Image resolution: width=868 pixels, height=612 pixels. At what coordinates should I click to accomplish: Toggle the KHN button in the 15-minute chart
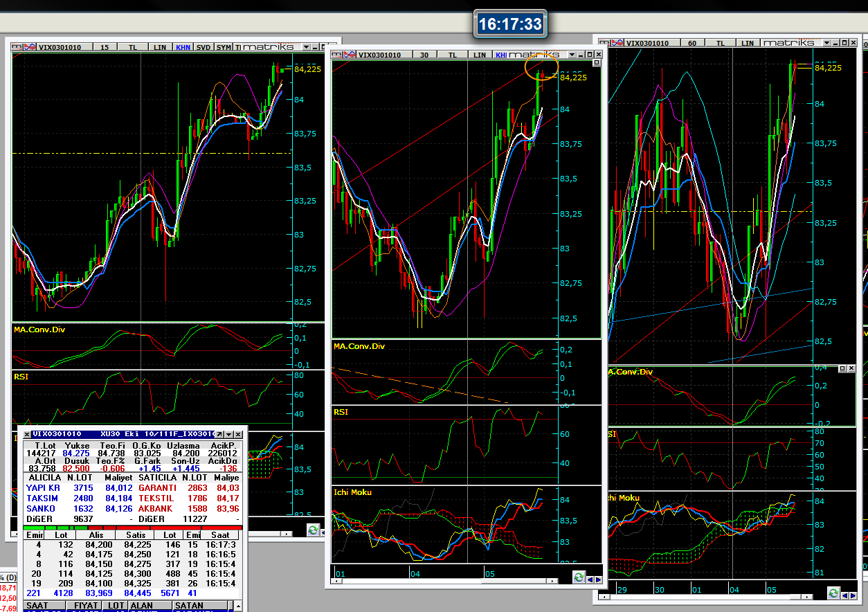tap(183, 47)
